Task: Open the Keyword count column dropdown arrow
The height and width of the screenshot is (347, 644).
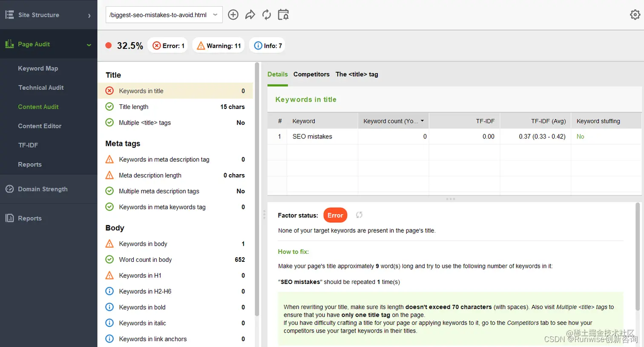Action: 422,121
